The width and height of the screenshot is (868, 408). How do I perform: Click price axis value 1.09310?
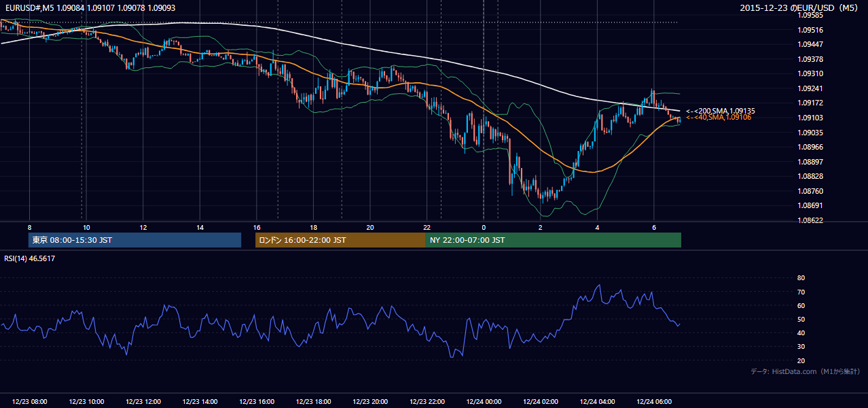pos(810,73)
